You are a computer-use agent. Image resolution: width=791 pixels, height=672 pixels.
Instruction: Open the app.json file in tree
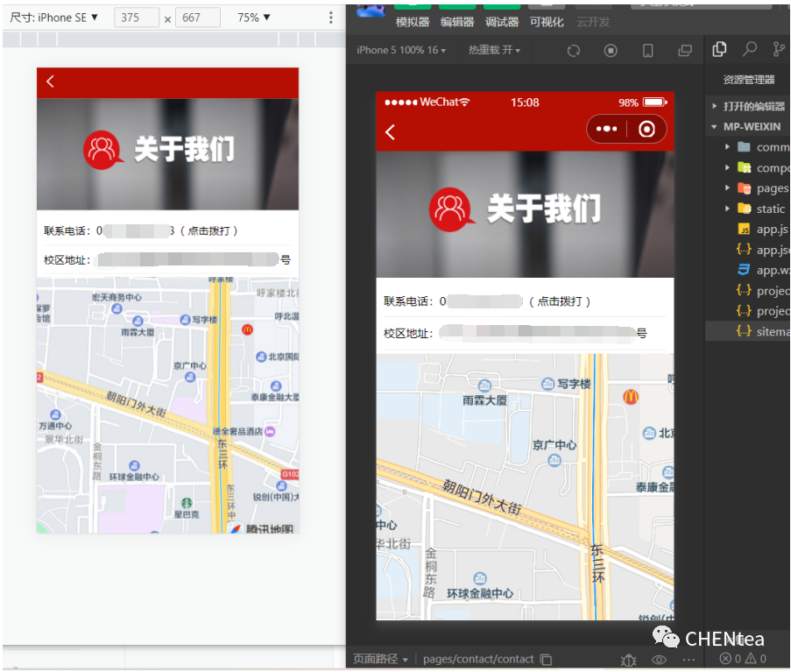[x=763, y=250]
